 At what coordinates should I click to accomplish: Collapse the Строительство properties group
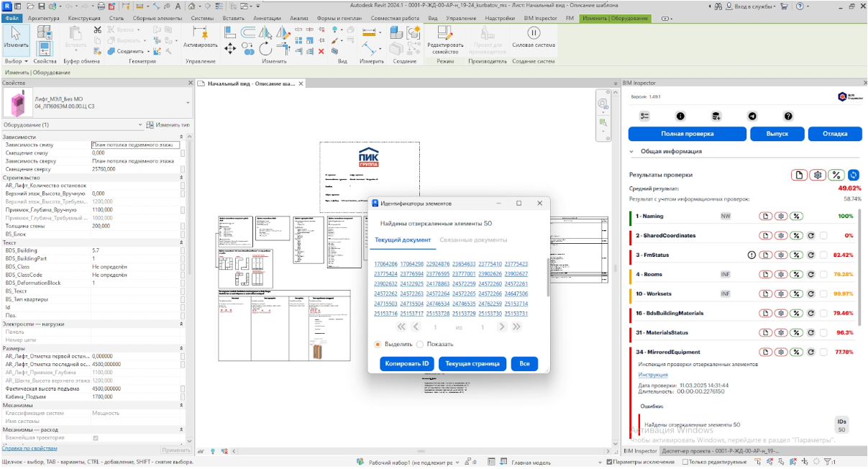(x=181, y=177)
